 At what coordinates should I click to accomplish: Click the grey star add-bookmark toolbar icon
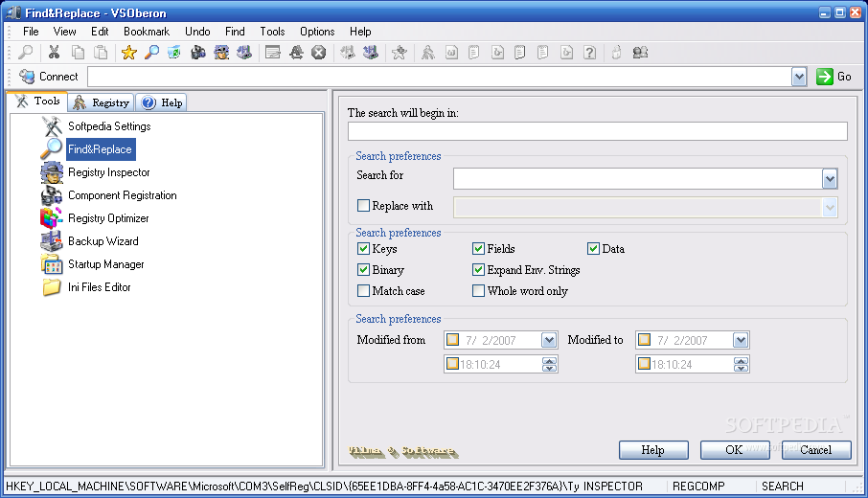coord(400,53)
